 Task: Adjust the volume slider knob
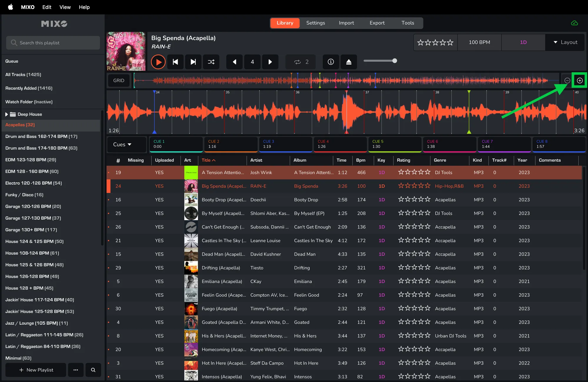pos(395,61)
